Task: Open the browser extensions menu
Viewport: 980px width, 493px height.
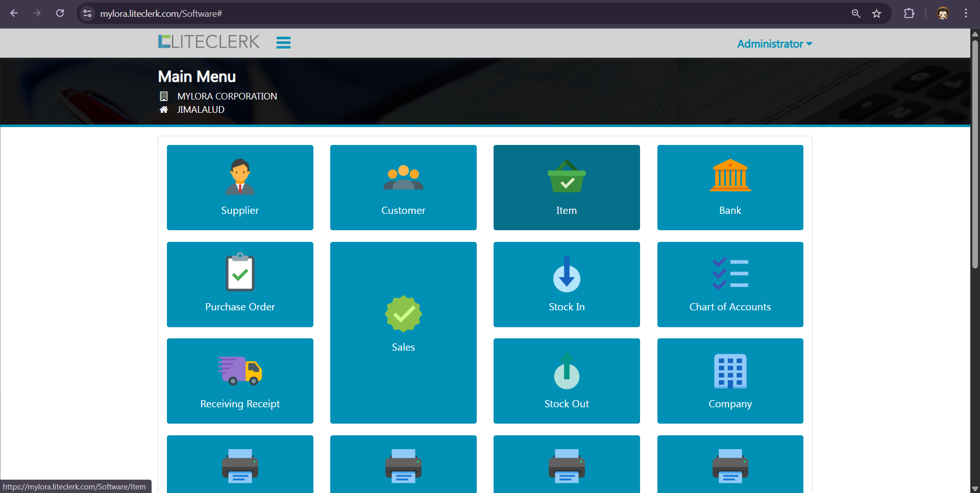Action: (909, 13)
